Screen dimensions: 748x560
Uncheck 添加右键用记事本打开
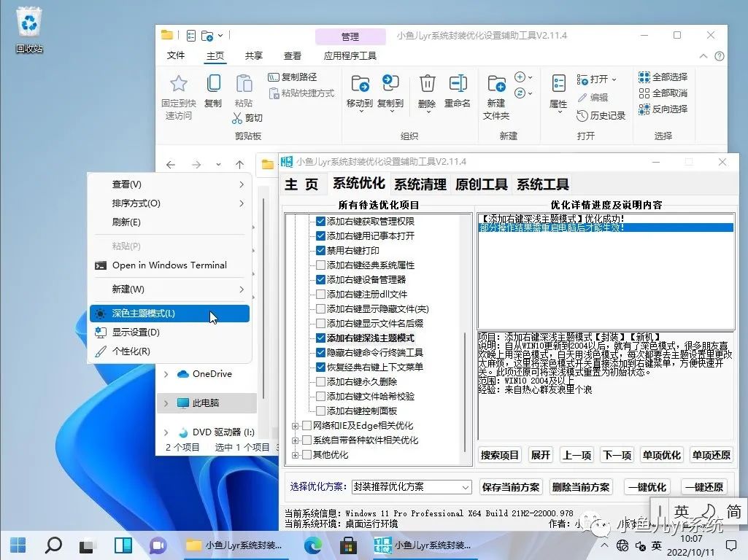click(x=320, y=236)
